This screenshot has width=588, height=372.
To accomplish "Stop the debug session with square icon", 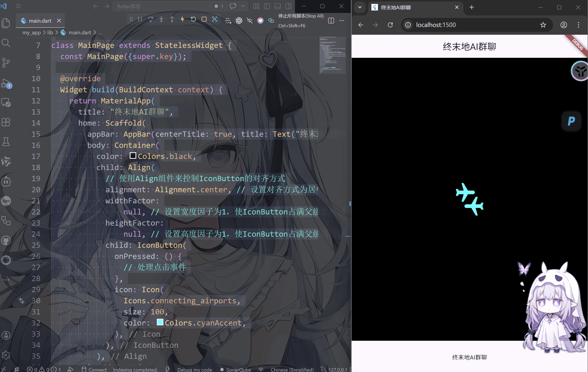I will (x=204, y=19).
